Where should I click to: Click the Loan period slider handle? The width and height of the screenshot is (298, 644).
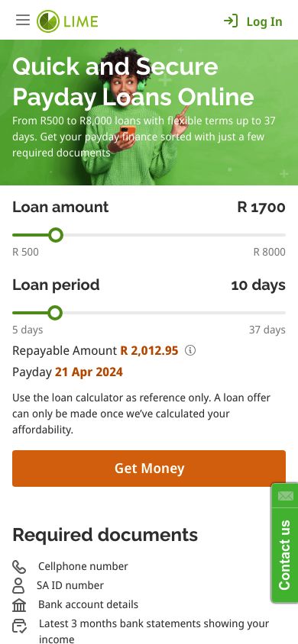click(55, 313)
